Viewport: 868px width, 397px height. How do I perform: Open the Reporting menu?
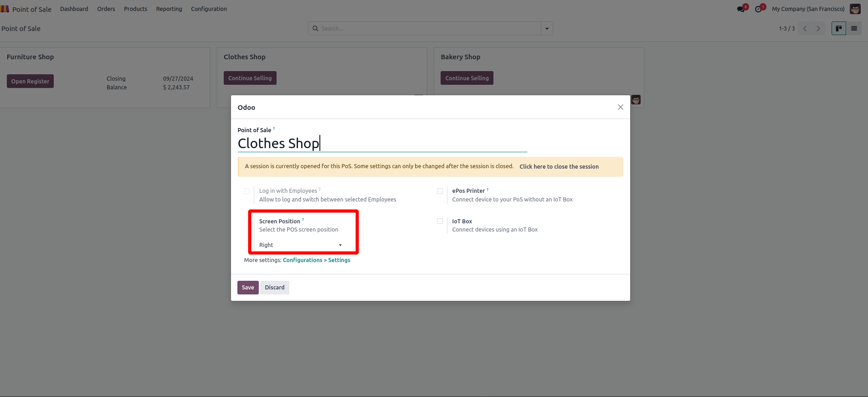coord(169,9)
